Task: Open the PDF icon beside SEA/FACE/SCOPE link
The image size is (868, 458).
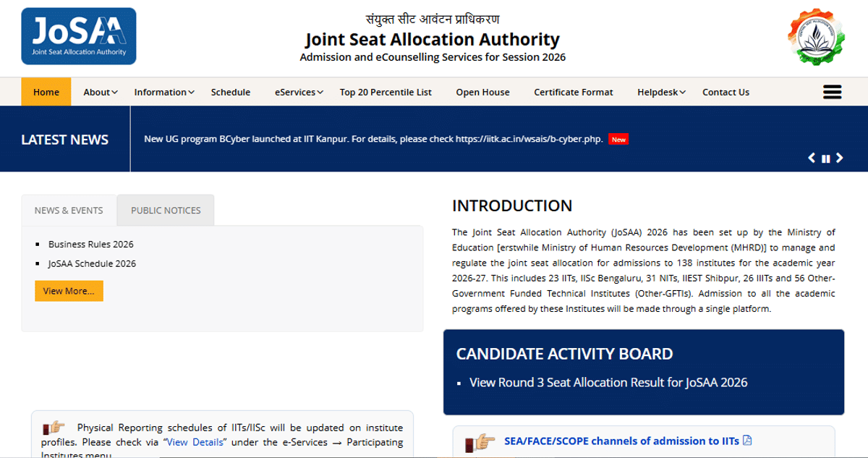Action: (747, 441)
